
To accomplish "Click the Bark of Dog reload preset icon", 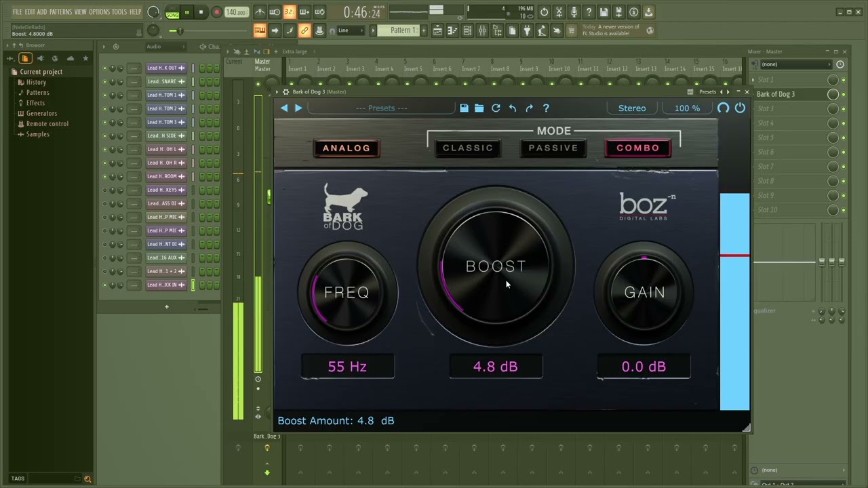I will (496, 108).
